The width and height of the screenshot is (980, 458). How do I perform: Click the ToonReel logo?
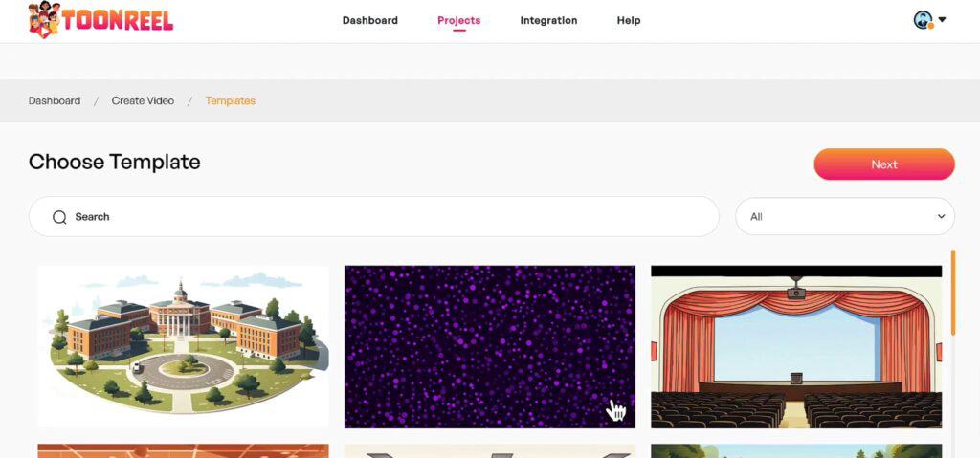pos(100,20)
